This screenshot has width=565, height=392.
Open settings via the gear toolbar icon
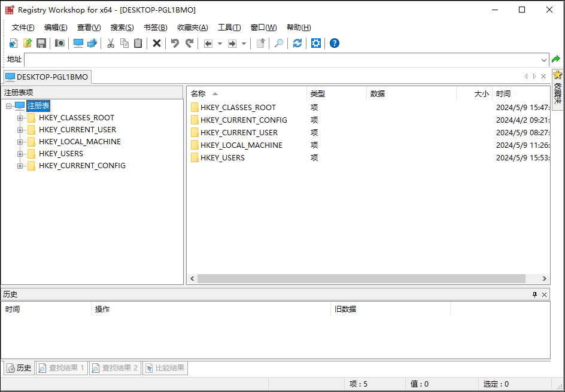click(x=315, y=43)
